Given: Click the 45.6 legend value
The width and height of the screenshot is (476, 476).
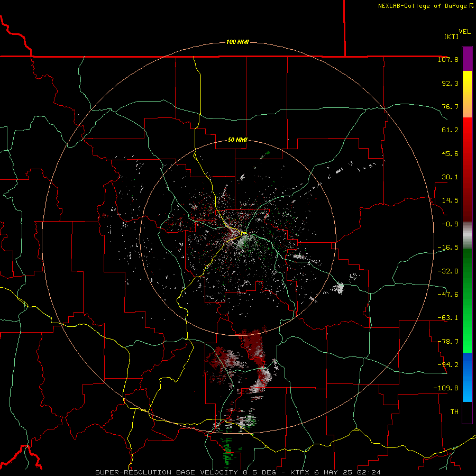Looking at the screenshot, I should click(x=450, y=153).
